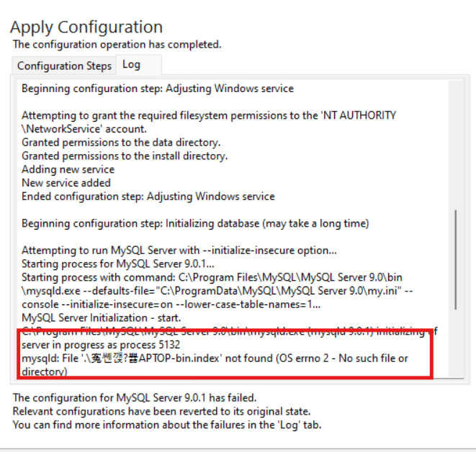Click 'console --initialize-insecure=on --lower-case-table-names=1' line
Image resolution: width=476 pixels, height=452 pixels.
tap(171, 304)
